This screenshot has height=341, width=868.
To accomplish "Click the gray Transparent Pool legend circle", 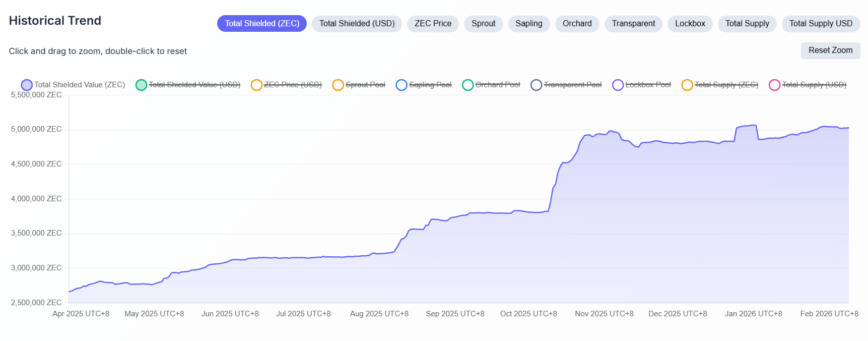I will click(x=536, y=85).
